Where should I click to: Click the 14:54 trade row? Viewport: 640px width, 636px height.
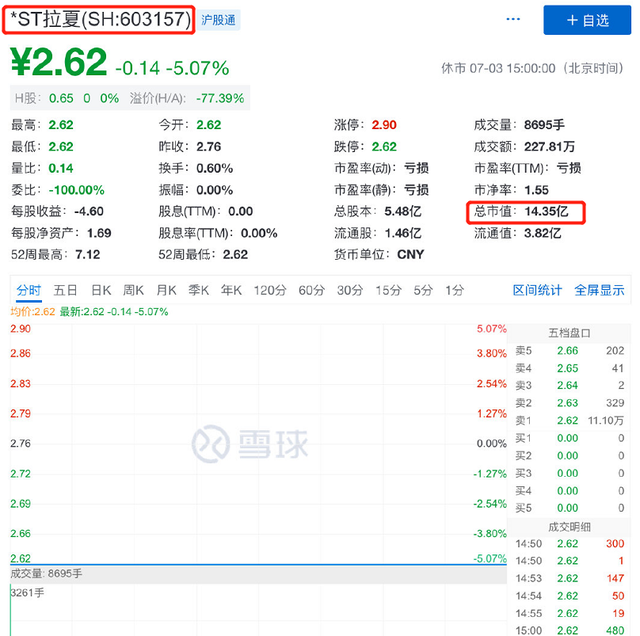click(x=569, y=596)
